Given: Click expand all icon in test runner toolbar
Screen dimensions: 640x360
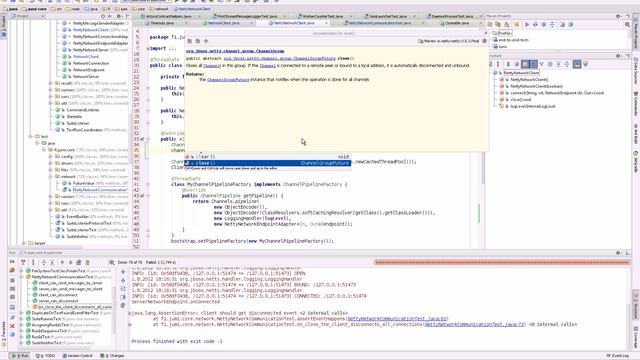Looking at the screenshot, I should pyautogui.click(x=44, y=262).
